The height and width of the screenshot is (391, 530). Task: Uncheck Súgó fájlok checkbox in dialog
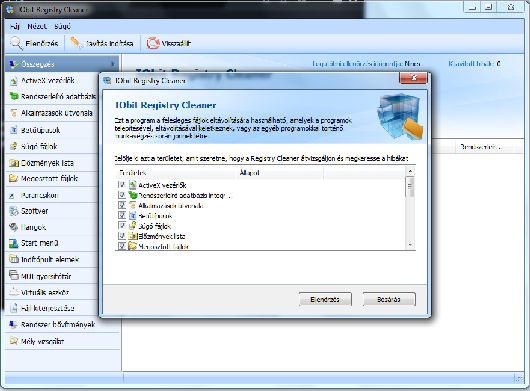point(122,225)
